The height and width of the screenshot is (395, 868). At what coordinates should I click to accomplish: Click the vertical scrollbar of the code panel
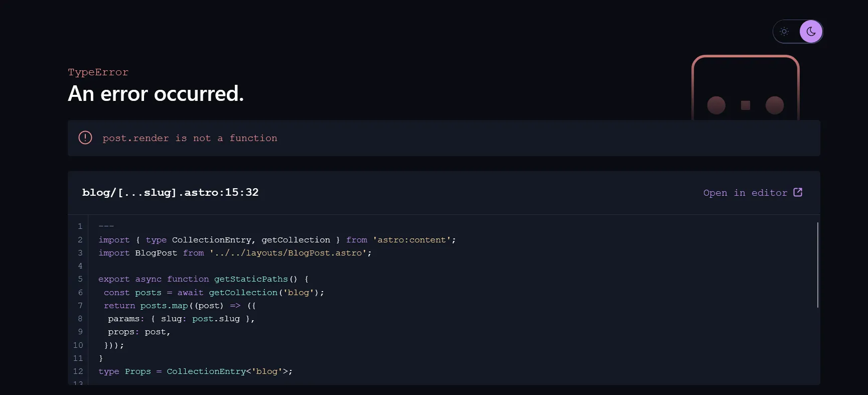pos(817,265)
